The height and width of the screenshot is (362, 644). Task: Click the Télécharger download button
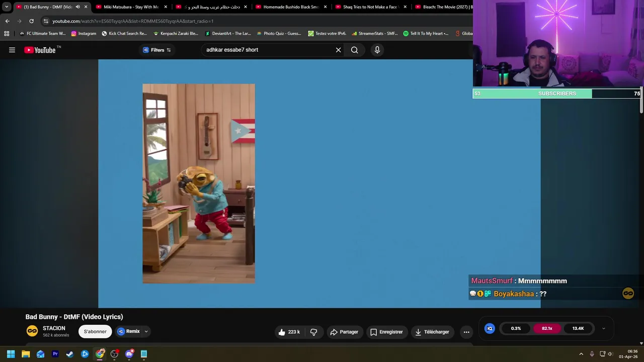(x=432, y=332)
